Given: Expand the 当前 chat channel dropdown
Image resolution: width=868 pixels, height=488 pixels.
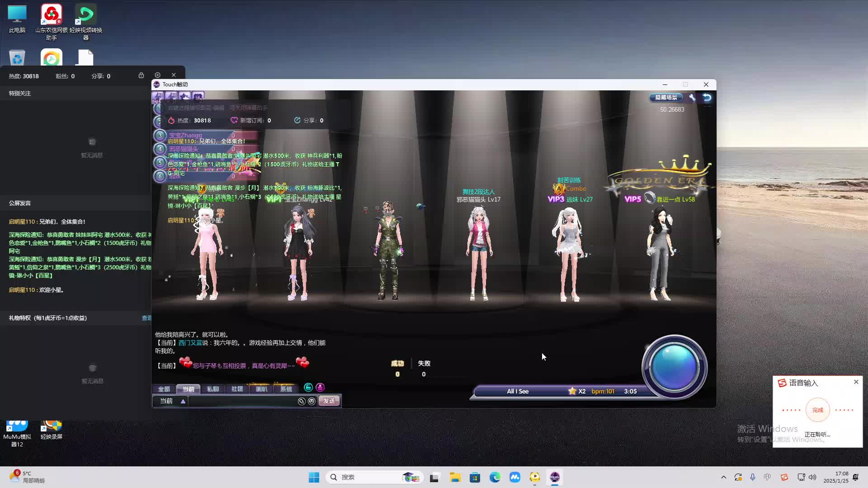Looking at the screenshot, I should (x=183, y=401).
